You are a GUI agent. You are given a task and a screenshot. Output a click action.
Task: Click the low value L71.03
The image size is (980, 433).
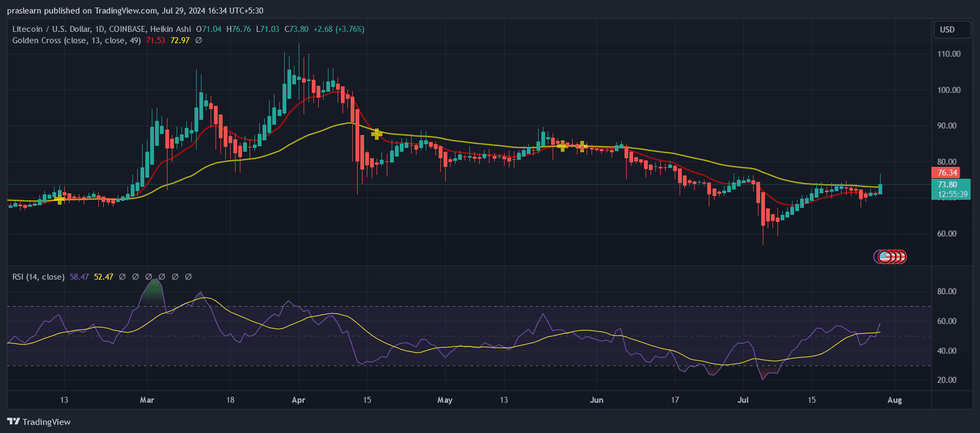click(268, 29)
